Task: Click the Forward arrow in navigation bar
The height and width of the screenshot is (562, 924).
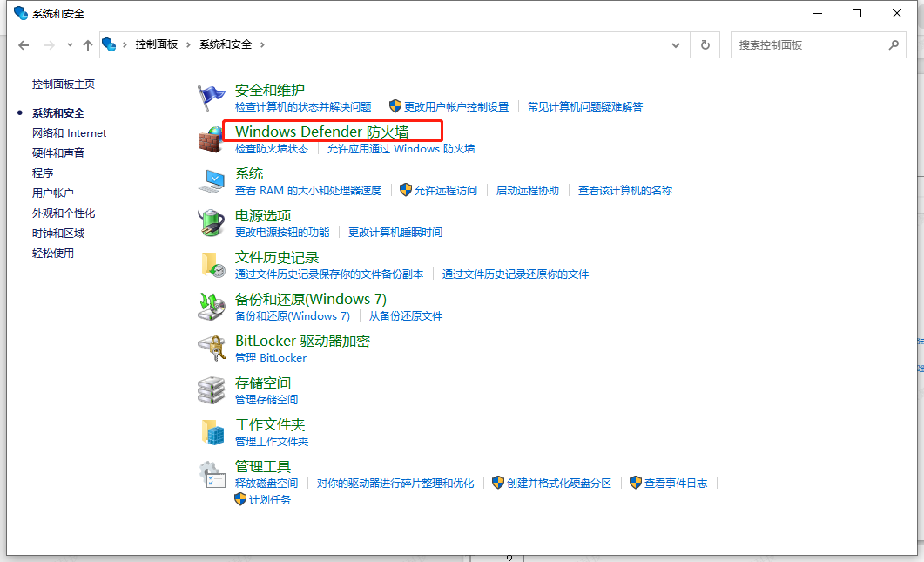Action: (x=50, y=45)
